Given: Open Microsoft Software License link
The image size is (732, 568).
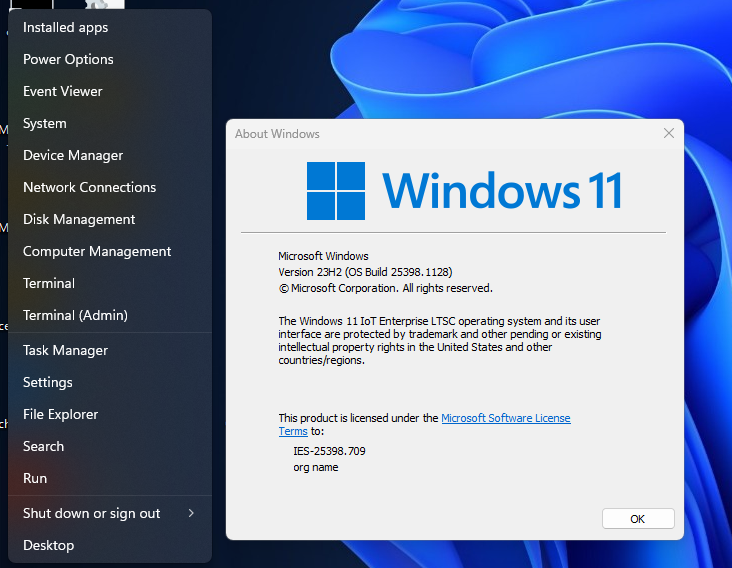Looking at the screenshot, I should coord(506,418).
